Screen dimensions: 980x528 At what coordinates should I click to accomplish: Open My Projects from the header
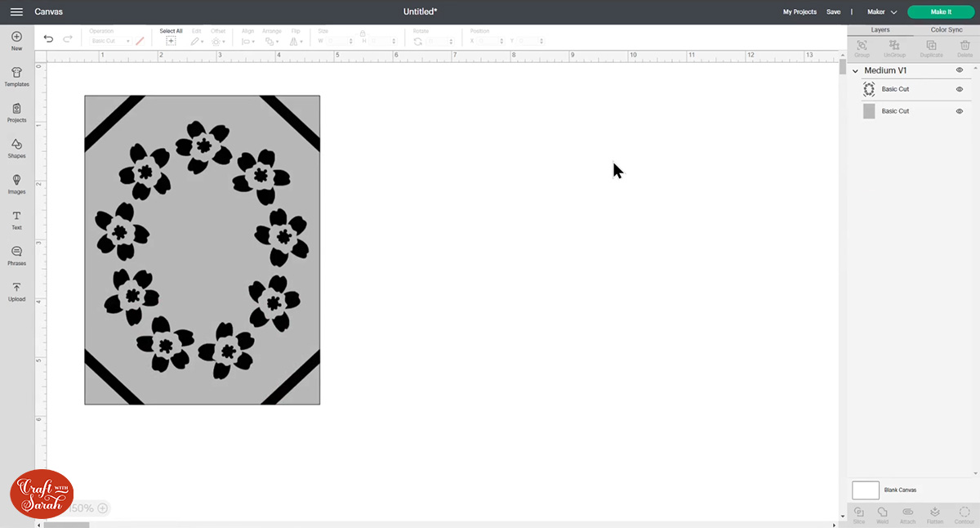tap(800, 12)
